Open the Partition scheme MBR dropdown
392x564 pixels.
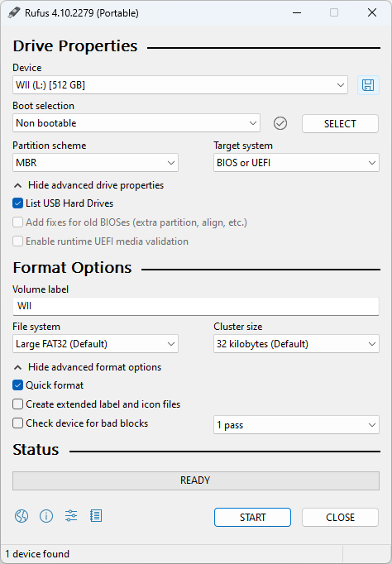[x=95, y=163]
